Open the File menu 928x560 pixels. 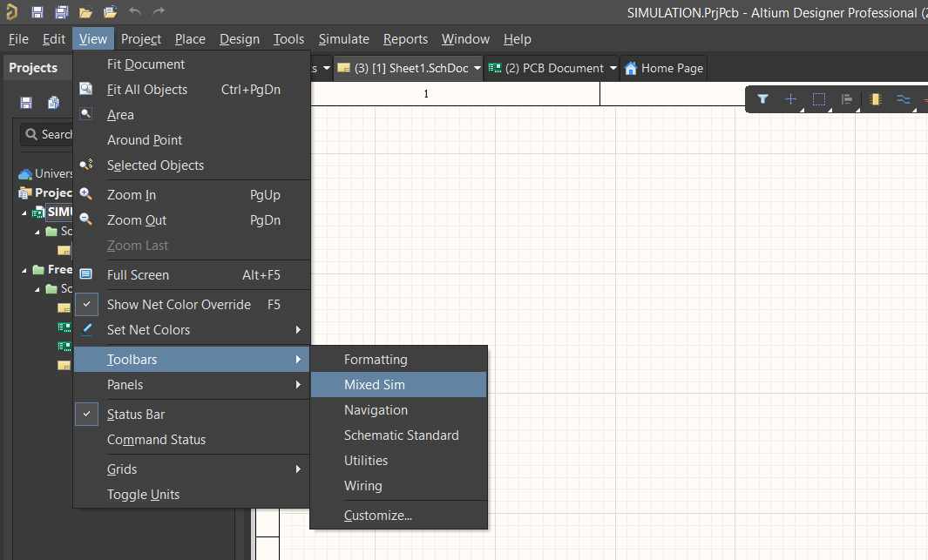click(18, 39)
